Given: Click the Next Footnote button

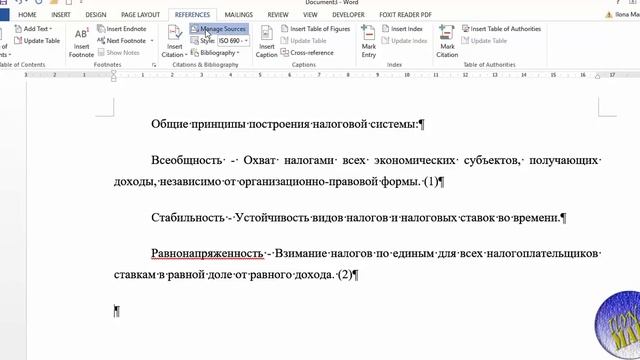Looking at the screenshot, I should tap(122, 40).
